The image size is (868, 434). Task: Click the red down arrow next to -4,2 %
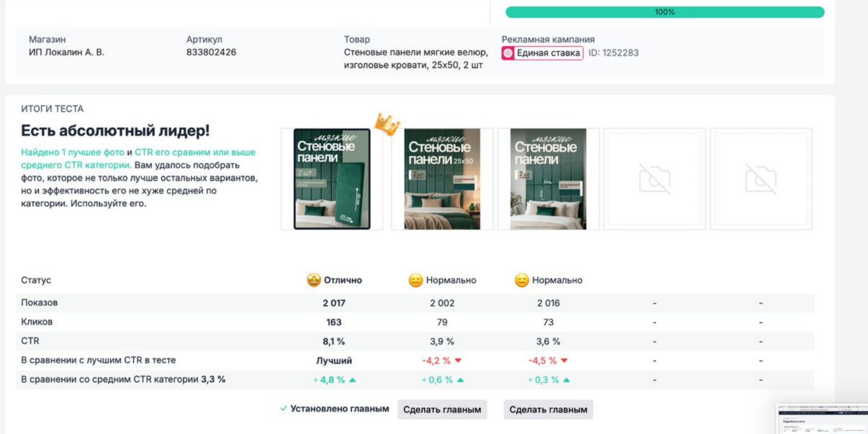458,361
